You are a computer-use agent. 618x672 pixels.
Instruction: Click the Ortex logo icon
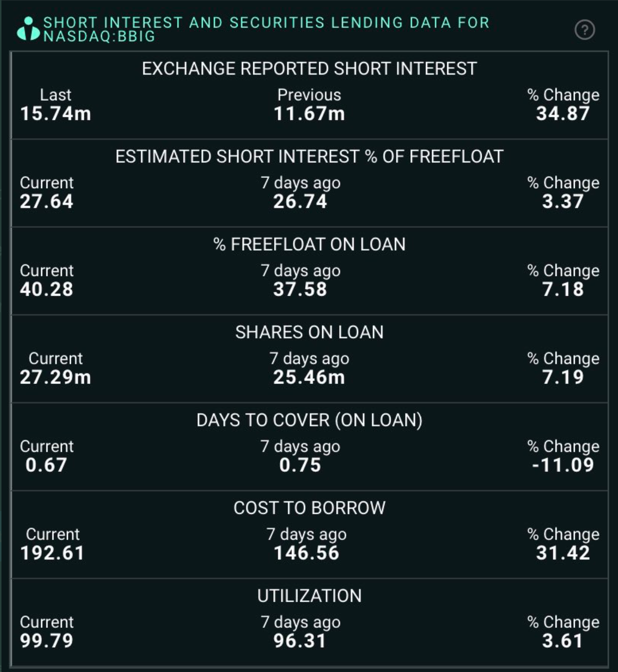coord(28,29)
